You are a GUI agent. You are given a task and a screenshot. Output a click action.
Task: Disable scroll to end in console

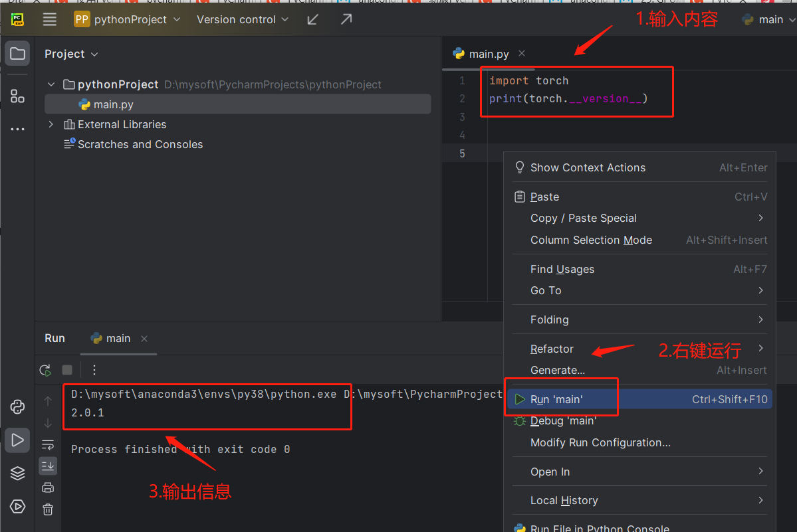point(47,466)
